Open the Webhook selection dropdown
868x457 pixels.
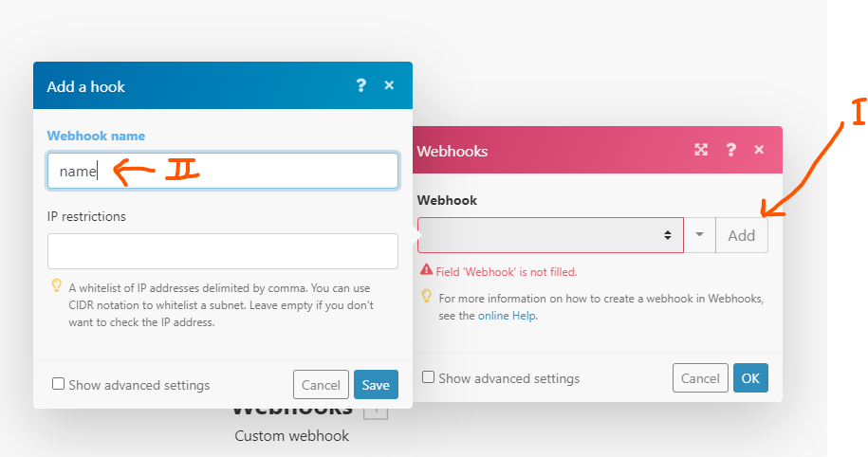pos(550,235)
